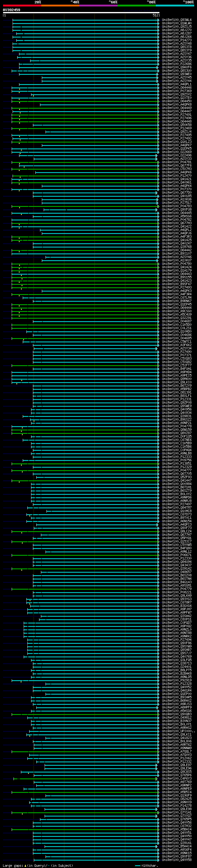The image size is (197, 868).
Task: Click hit label UniRef100_A8J264
Action: pyautogui.click(x=177, y=37)
